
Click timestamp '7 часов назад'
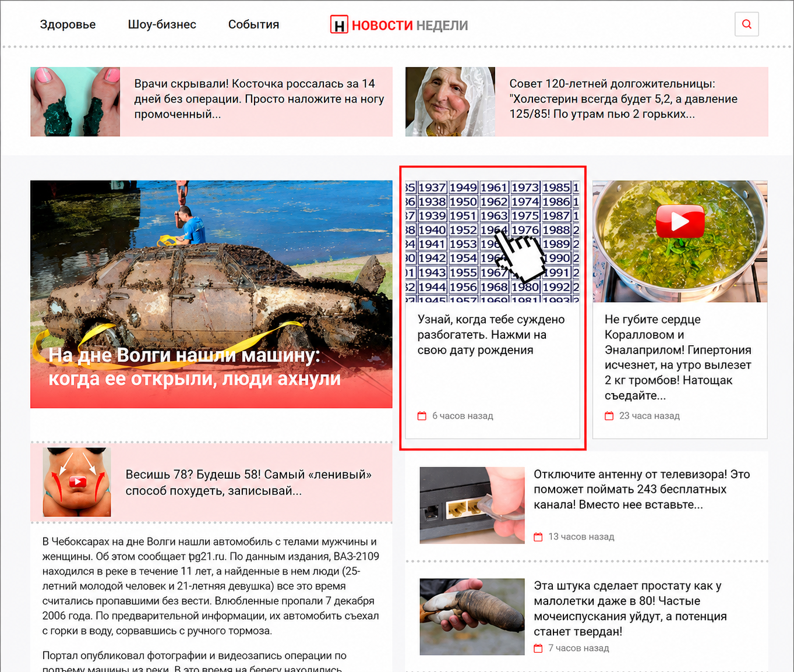[578, 648]
